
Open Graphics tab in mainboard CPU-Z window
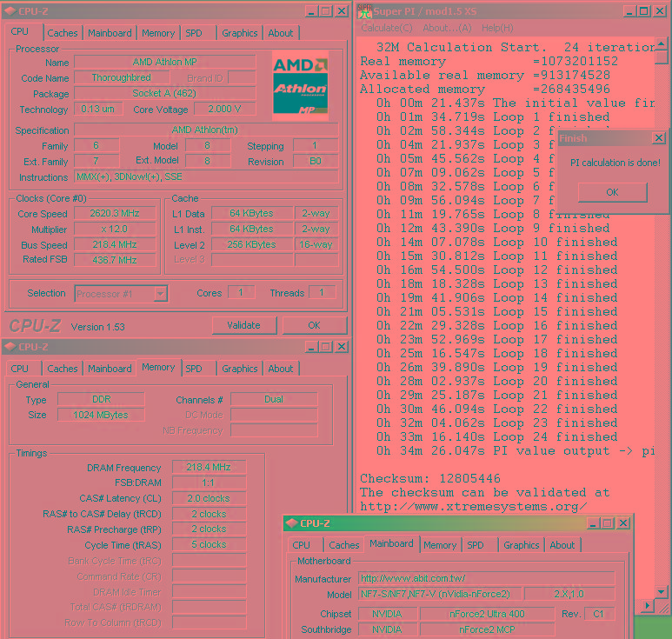(x=521, y=545)
